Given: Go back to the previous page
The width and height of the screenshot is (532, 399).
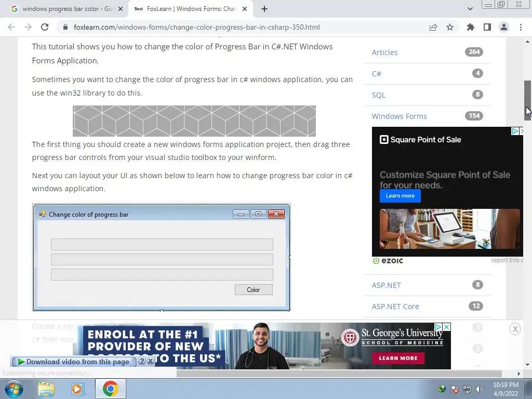Looking at the screenshot, I should (x=11, y=27).
